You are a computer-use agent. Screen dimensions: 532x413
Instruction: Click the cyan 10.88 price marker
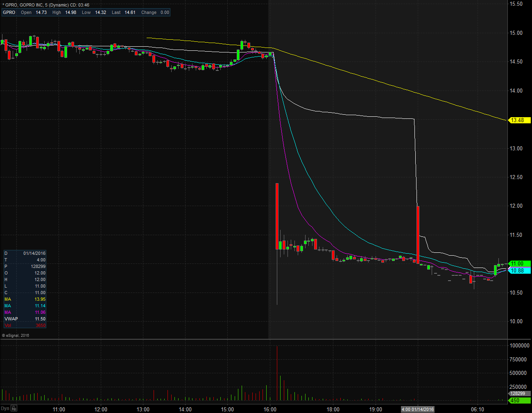(x=518, y=270)
